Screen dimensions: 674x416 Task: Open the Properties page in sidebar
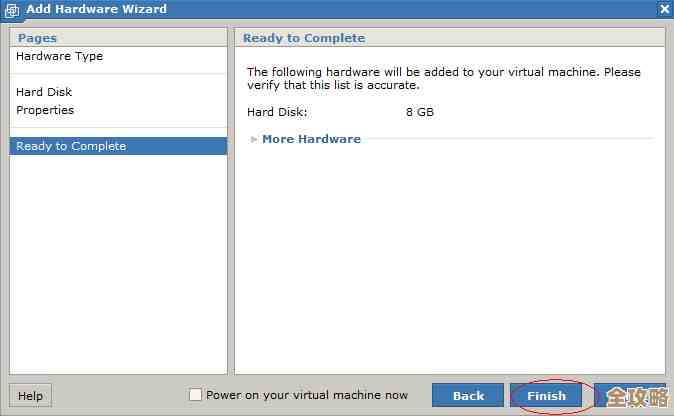(45, 110)
